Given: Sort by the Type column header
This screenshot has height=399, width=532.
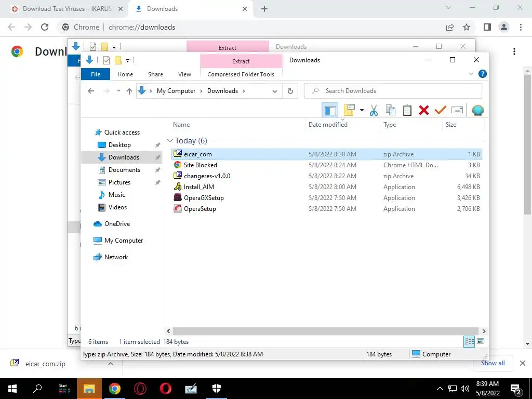Looking at the screenshot, I should 390,125.
